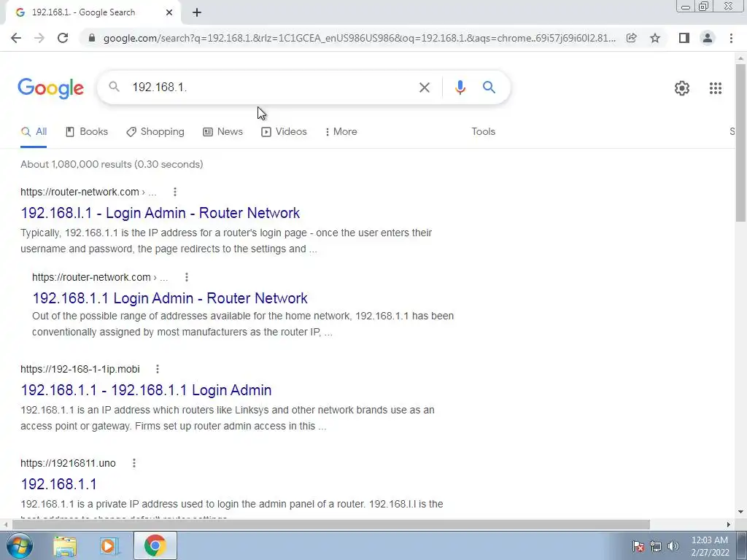Open "192.168.1.1 - 192.168.1.1 Login Admin" link
Screen dimensions: 747x560
click(146, 390)
